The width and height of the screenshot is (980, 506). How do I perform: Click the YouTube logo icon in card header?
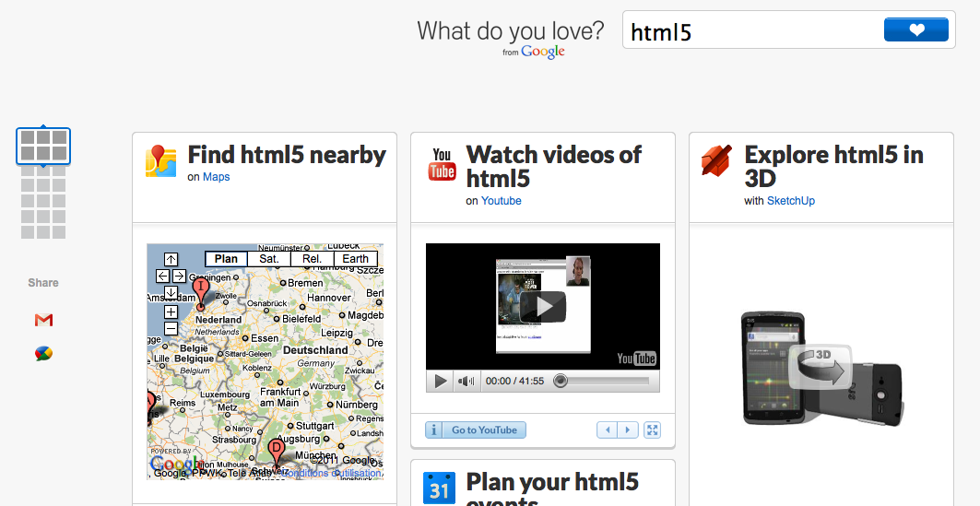click(x=442, y=164)
